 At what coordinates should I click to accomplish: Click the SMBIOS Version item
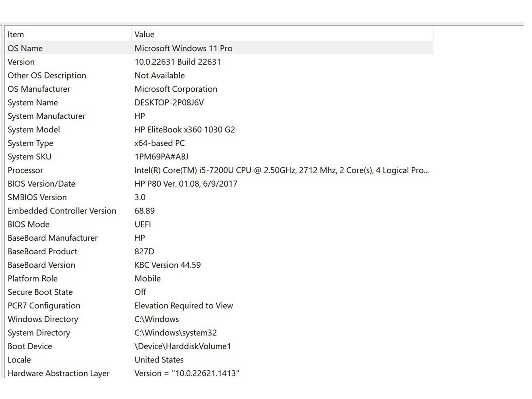click(37, 197)
